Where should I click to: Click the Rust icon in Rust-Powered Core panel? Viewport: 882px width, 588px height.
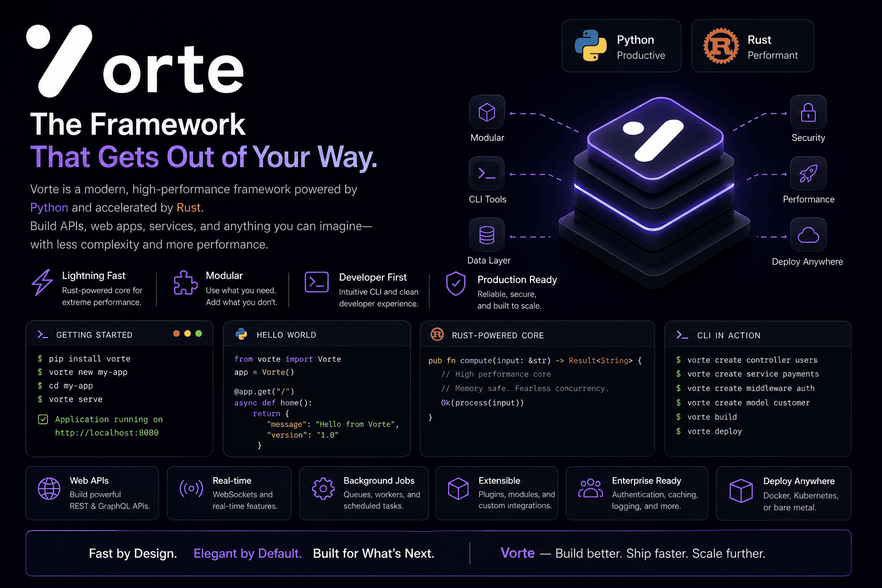(x=437, y=334)
